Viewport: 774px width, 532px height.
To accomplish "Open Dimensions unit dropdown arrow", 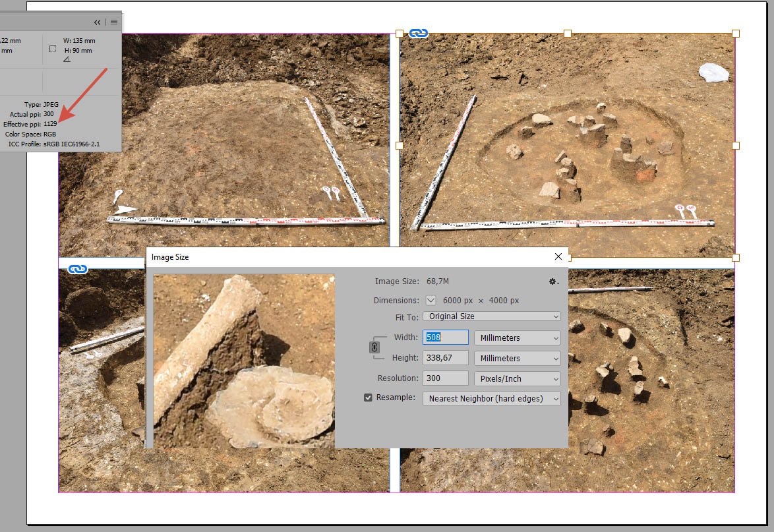I will click(431, 300).
